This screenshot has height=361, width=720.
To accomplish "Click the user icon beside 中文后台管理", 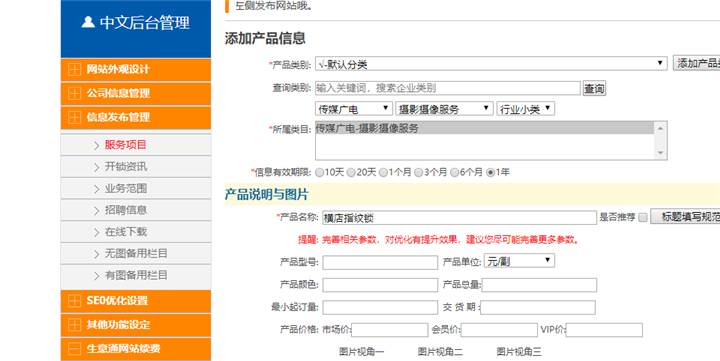I will point(88,22).
